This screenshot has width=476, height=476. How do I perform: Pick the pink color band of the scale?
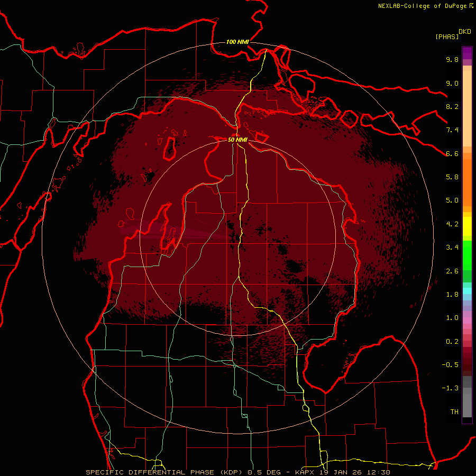click(467, 320)
